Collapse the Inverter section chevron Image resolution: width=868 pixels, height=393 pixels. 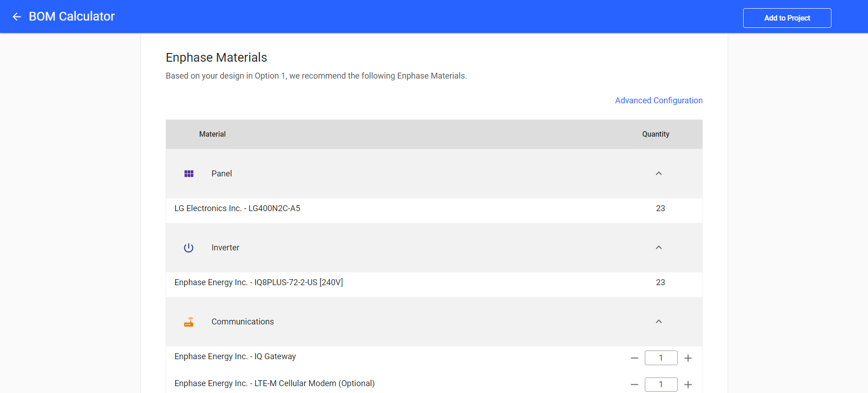tap(659, 248)
